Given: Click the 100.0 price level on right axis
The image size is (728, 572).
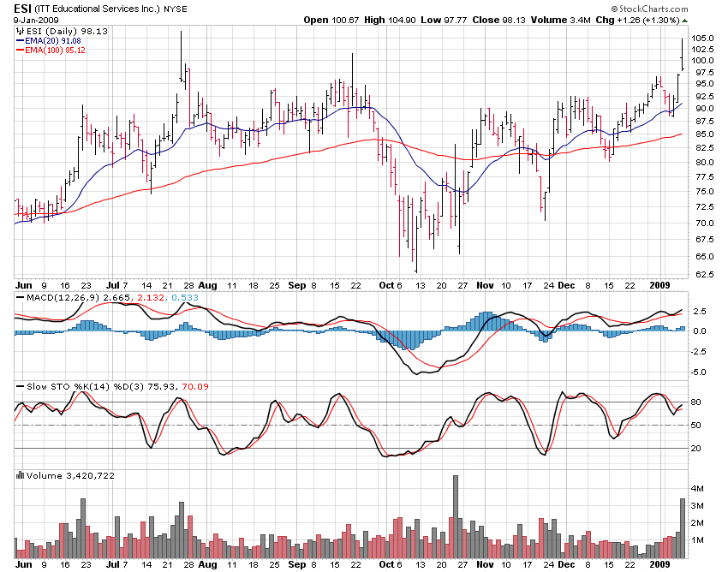Looking at the screenshot, I should coord(704,61).
